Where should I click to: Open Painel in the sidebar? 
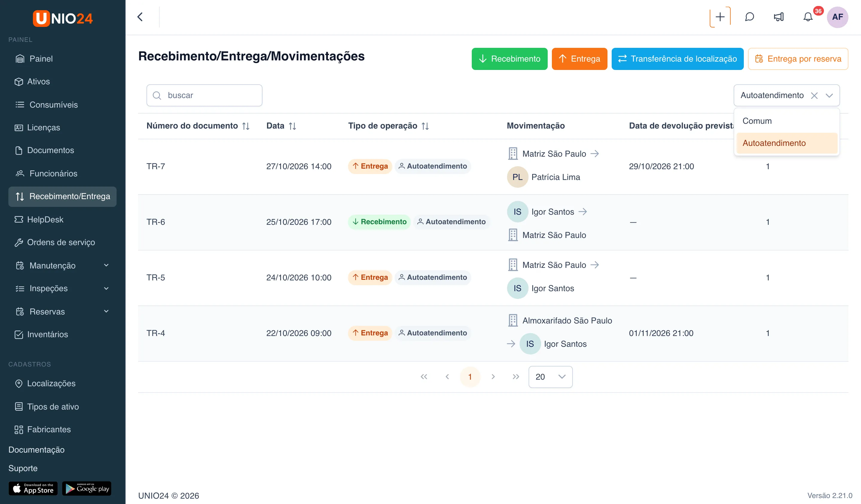[x=62, y=58]
